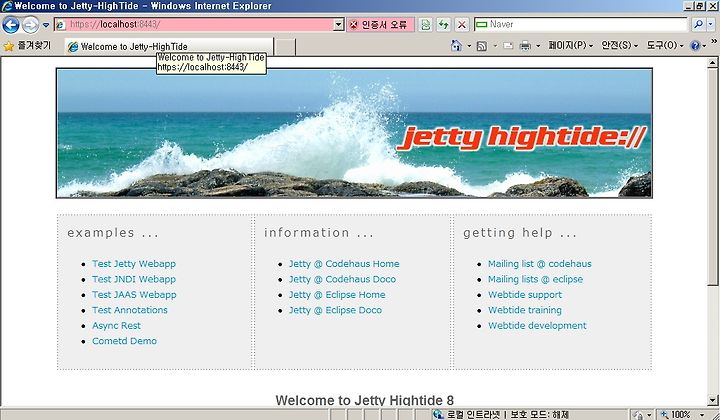
Task: Click the scrollbar down arrow
Action: [713, 400]
